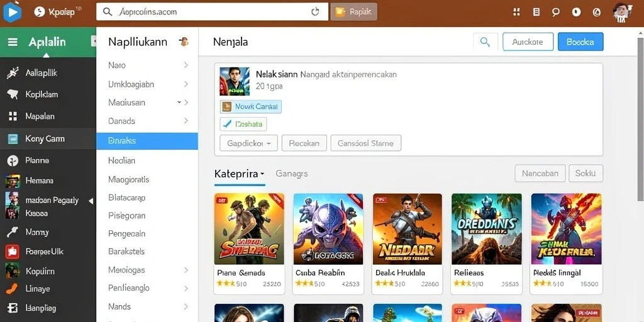Click the Nancaban button
This screenshot has height=322, width=644.
pyautogui.click(x=540, y=174)
